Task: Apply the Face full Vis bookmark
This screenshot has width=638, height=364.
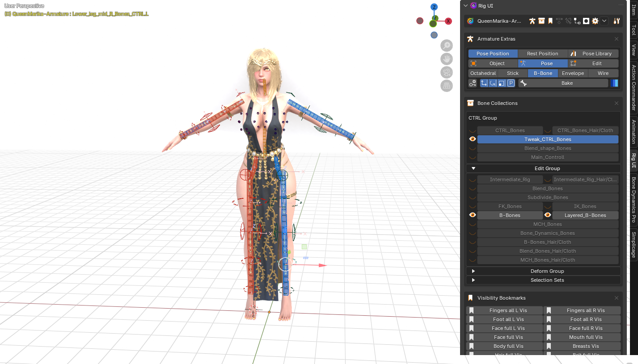Action: [505, 337]
